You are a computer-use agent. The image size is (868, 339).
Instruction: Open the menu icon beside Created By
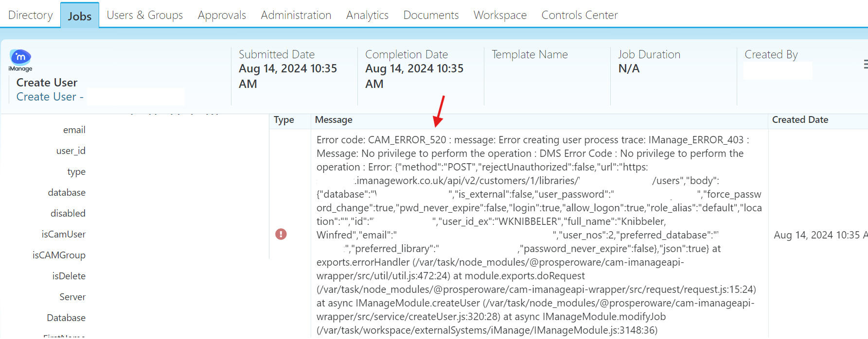coord(865,64)
